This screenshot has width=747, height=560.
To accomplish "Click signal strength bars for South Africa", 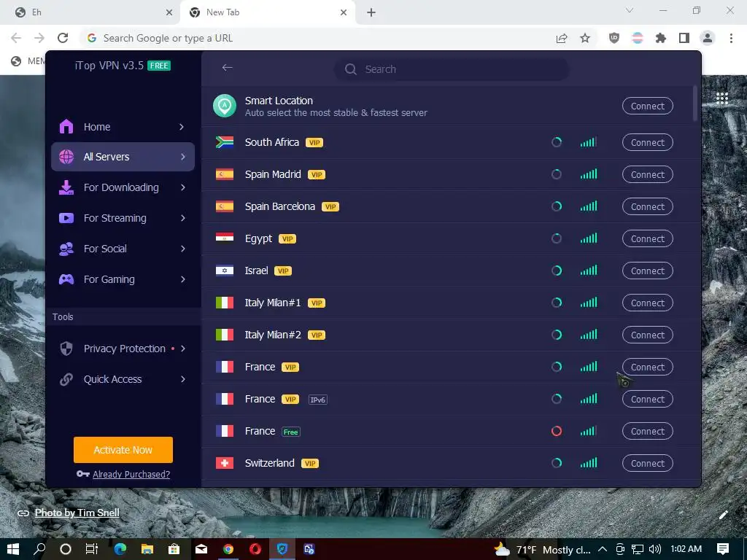I will (589, 142).
